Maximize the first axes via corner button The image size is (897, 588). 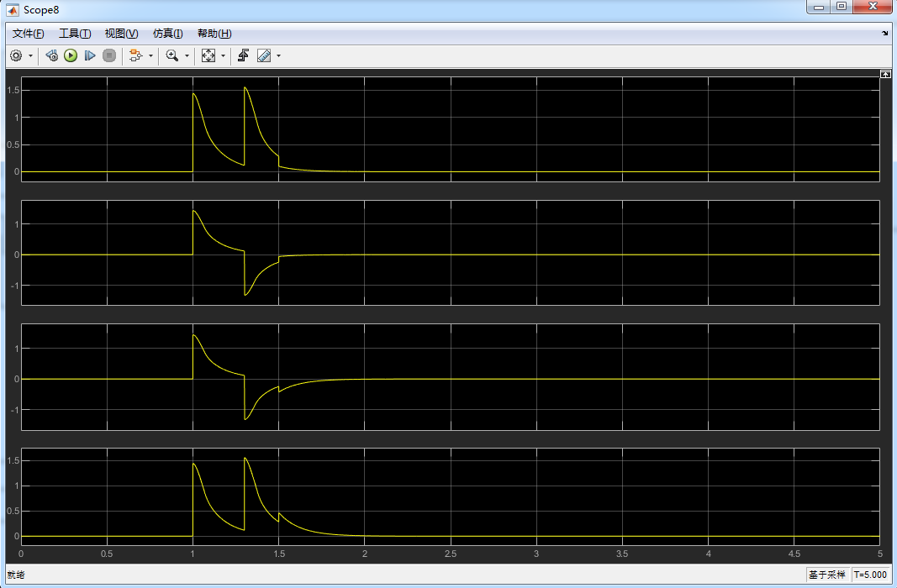(x=885, y=74)
